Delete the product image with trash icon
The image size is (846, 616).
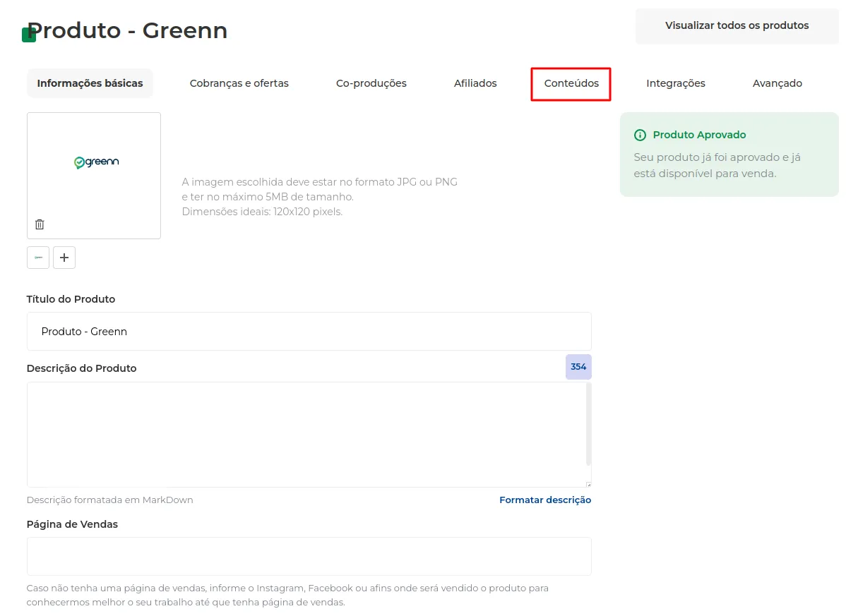coord(40,224)
